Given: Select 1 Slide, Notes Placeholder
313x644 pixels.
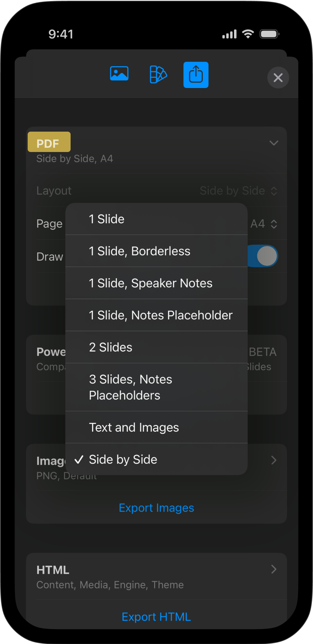Looking at the screenshot, I should [x=156, y=315].
